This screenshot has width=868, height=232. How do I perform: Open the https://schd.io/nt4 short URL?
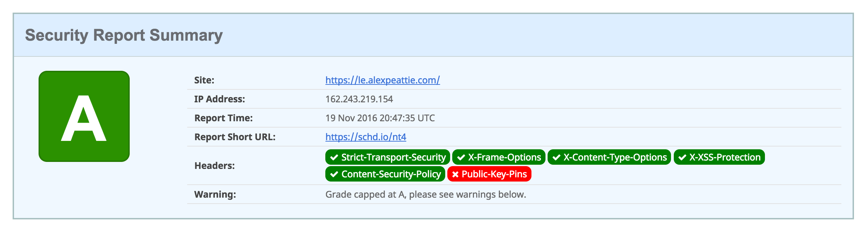click(x=366, y=137)
